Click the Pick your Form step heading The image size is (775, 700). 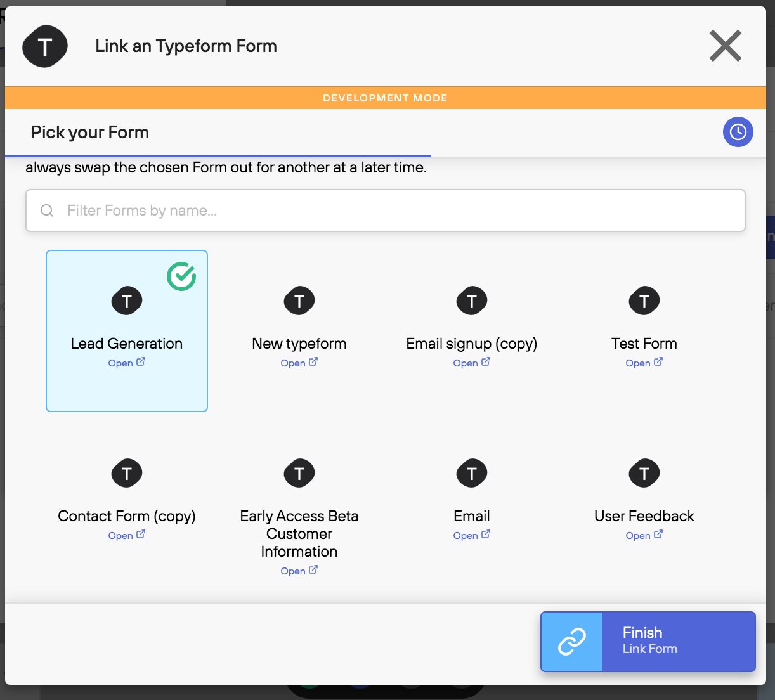click(x=90, y=132)
